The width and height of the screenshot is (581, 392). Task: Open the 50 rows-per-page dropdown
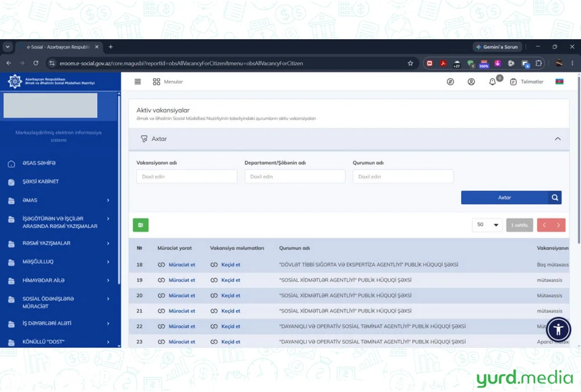[x=487, y=225]
